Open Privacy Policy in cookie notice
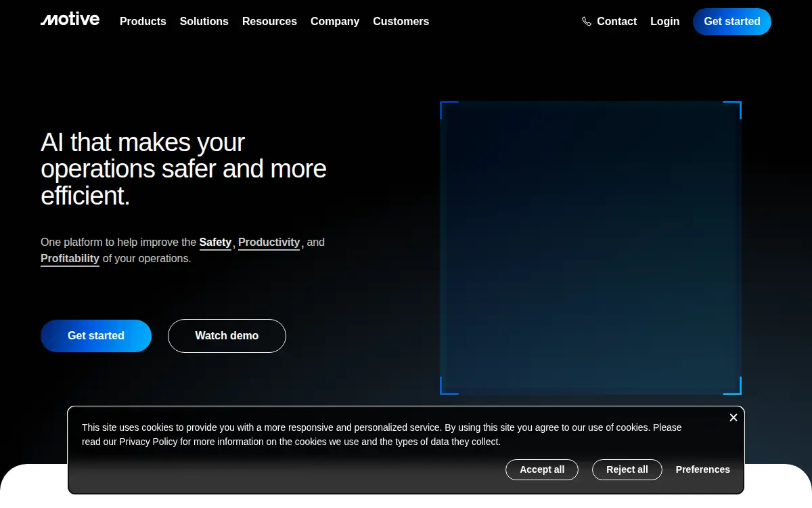This screenshot has width=812, height=508. [148, 442]
